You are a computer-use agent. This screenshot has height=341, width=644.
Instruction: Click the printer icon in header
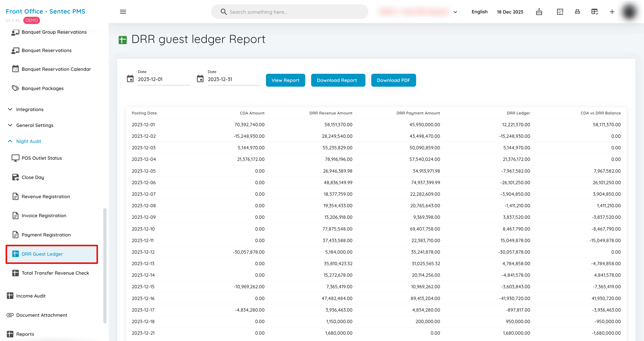(x=577, y=12)
